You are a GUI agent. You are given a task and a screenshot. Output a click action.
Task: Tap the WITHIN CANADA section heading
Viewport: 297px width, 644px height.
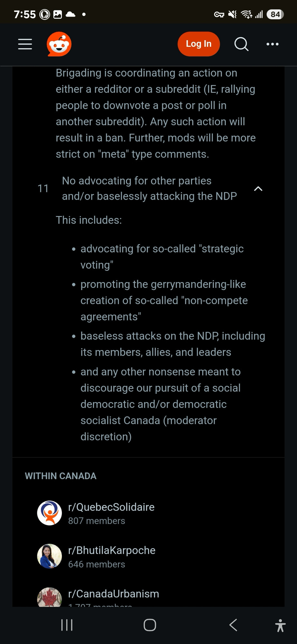click(60, 476)
